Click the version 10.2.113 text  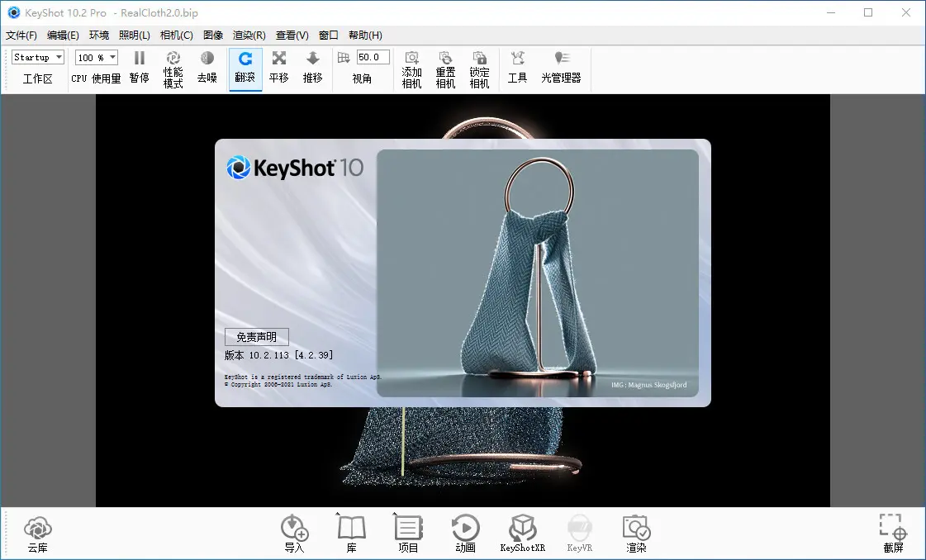coord(278,355)
